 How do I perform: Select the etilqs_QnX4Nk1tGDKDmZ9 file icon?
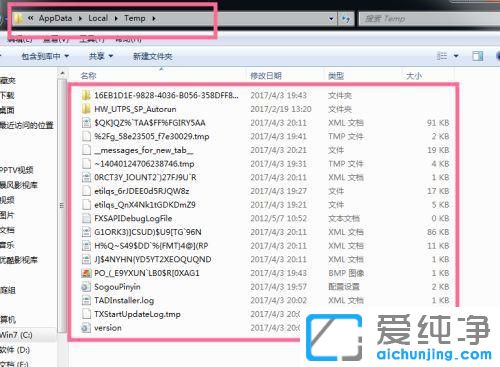coord(86,205)
